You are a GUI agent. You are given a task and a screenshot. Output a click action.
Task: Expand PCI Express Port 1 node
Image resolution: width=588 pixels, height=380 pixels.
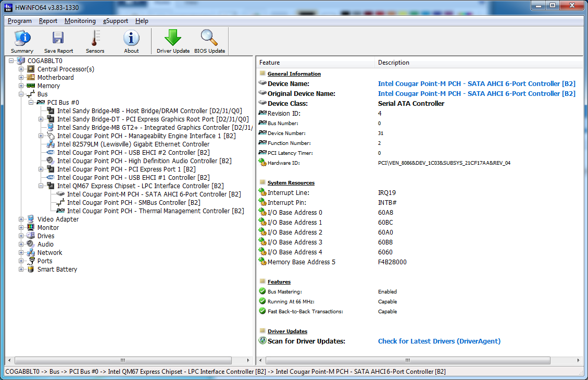click(41, 169)
